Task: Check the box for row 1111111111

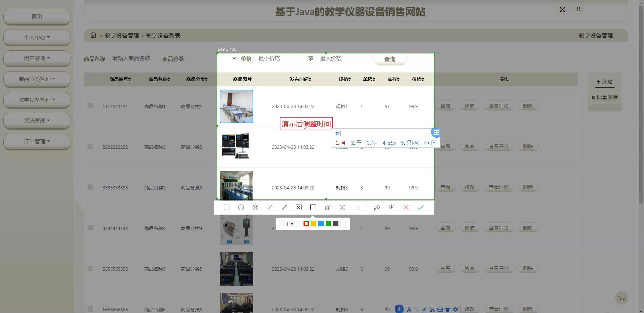Action: coord(90,106)
